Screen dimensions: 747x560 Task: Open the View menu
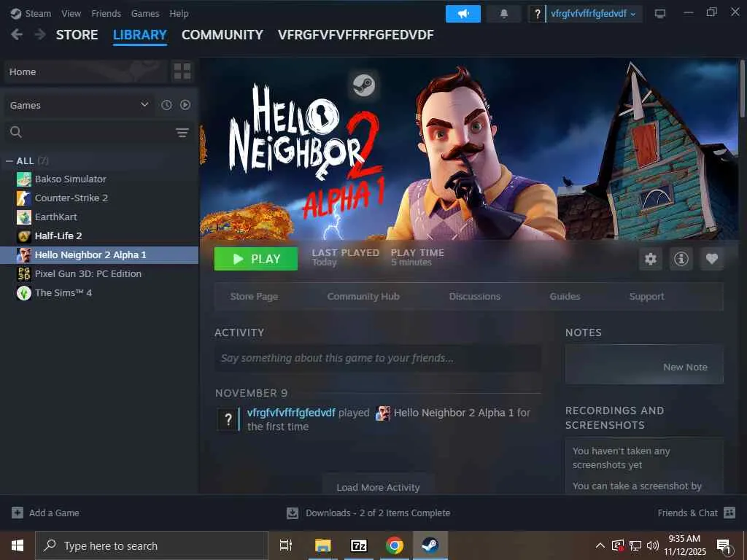point(71,13)
